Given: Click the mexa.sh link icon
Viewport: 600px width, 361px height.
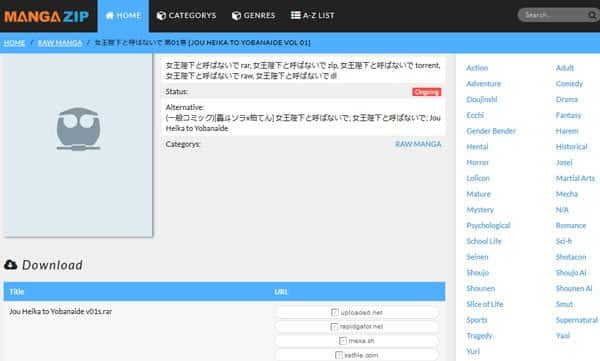Looking at the screenshot, I should tap(342, 341).
